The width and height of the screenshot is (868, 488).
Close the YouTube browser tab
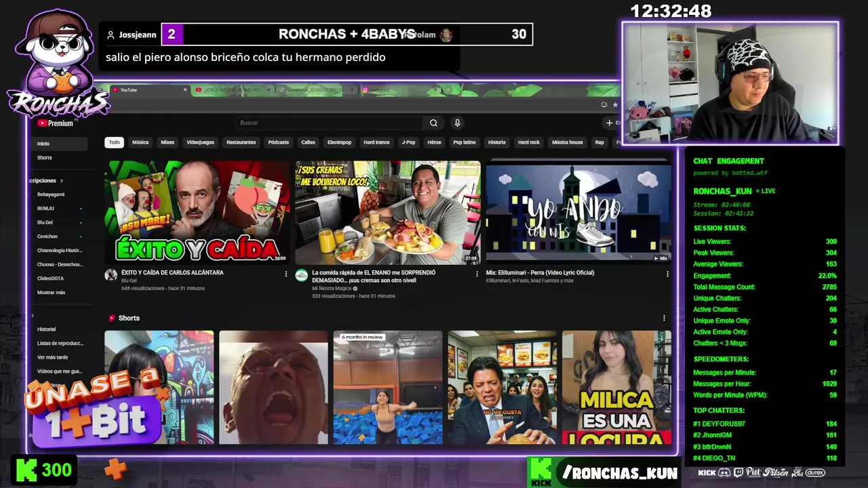(185, 89)
